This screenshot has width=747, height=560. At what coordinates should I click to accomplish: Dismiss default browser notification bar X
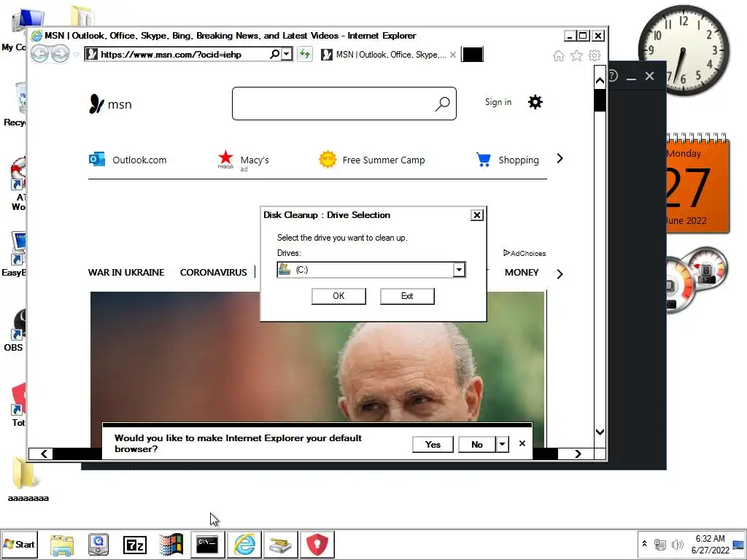tap(522, 443)
